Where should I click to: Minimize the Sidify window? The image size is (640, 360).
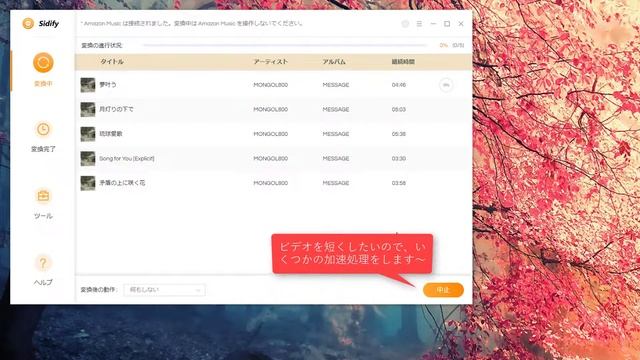point(433,24)
